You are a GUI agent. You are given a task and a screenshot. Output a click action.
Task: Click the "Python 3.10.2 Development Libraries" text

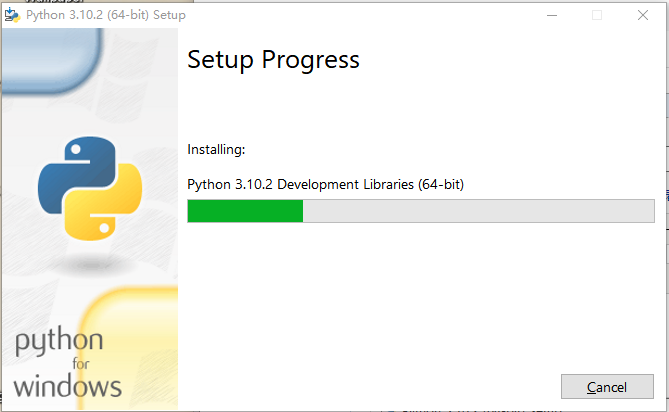(325, 184)
